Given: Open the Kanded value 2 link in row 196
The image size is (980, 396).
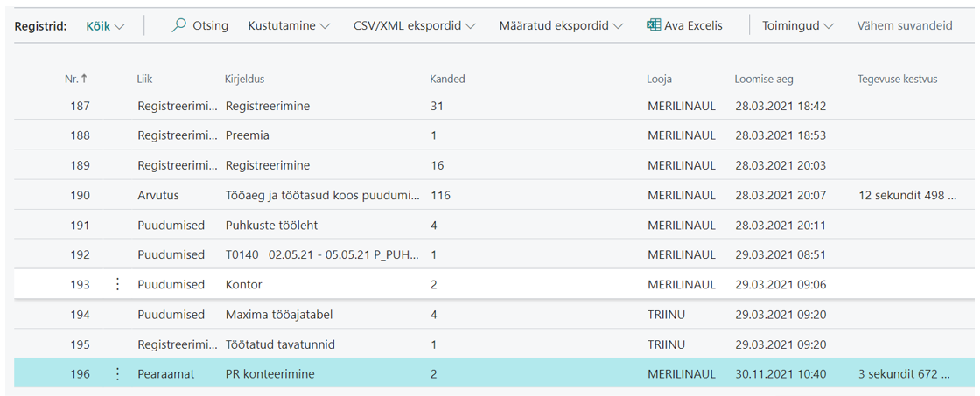Looking at the screenshot, I should coord(434,374).
